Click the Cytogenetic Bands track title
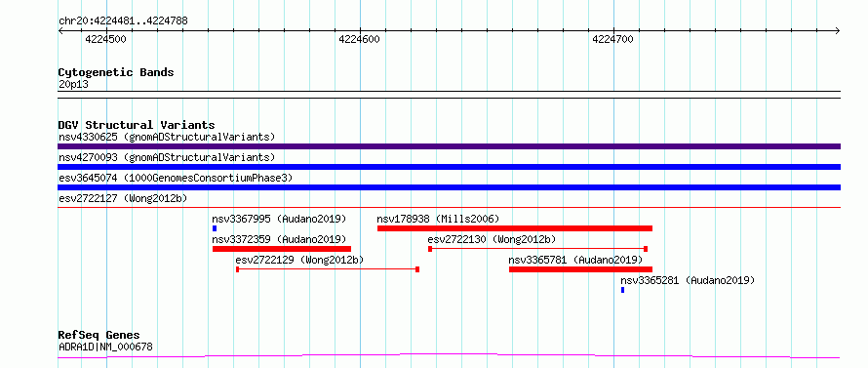 tap(116, 72)
